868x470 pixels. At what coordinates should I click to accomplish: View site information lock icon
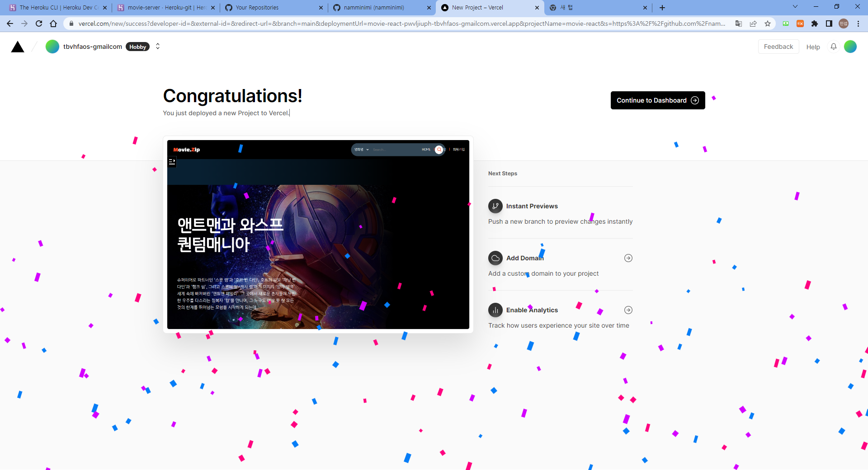[71, 23]
